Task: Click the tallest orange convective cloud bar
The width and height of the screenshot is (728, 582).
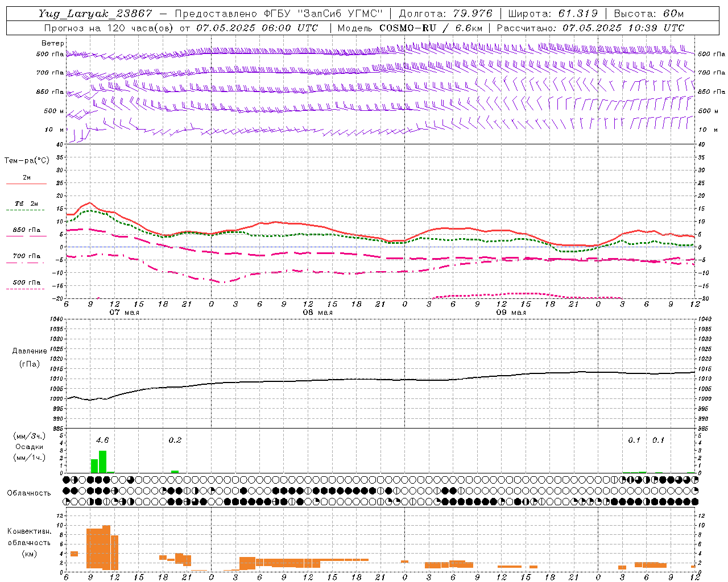Action: pos(106,547)
